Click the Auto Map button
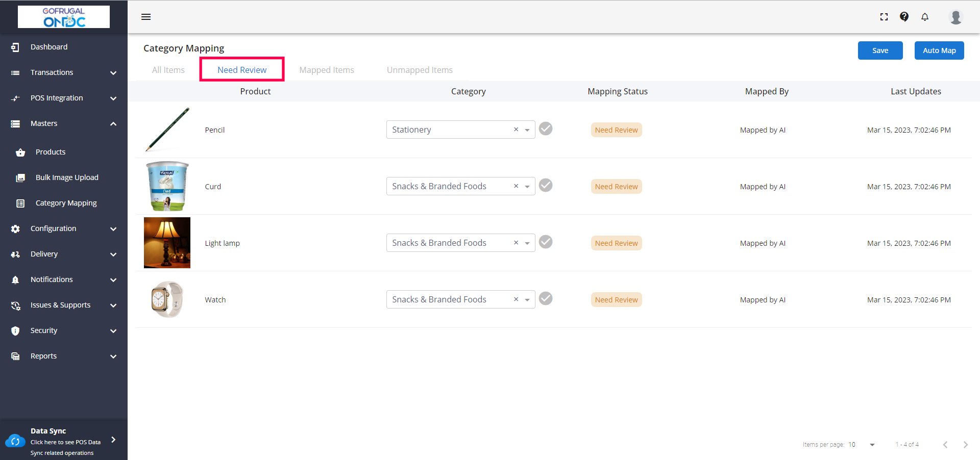Image resolution: width=980 pixels, height=460 pixels. click(939, 50)
